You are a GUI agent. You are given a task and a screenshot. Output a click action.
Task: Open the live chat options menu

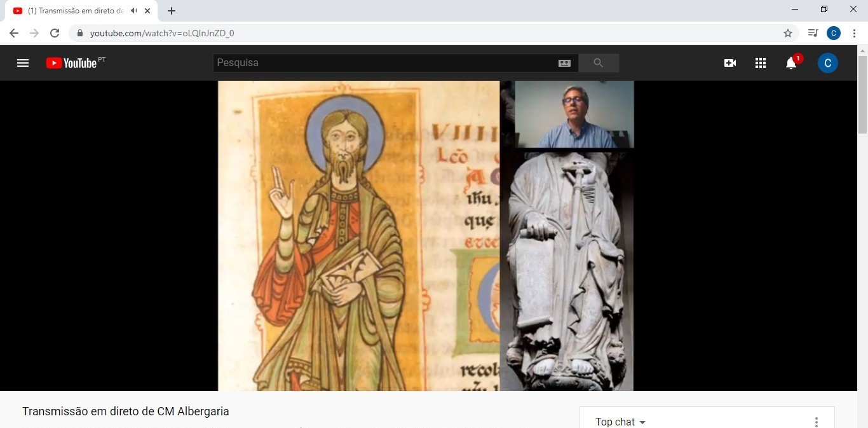click(817, 422)
